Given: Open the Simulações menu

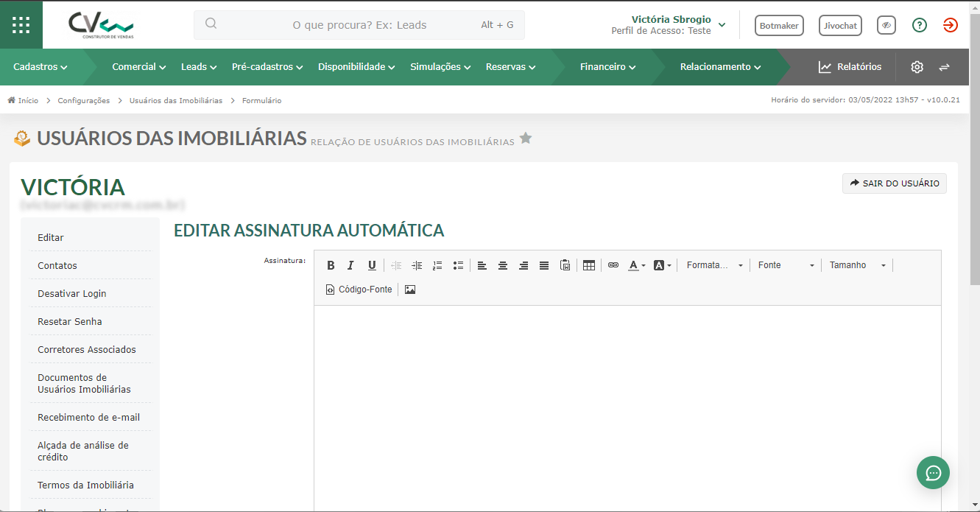Looking at the screenshot, I should (440, 67).
